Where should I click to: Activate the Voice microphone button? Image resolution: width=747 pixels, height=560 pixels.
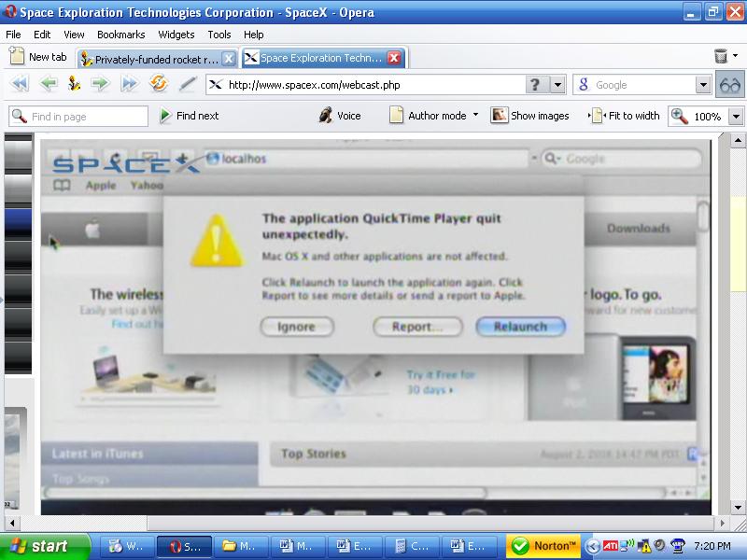(340, 116)
